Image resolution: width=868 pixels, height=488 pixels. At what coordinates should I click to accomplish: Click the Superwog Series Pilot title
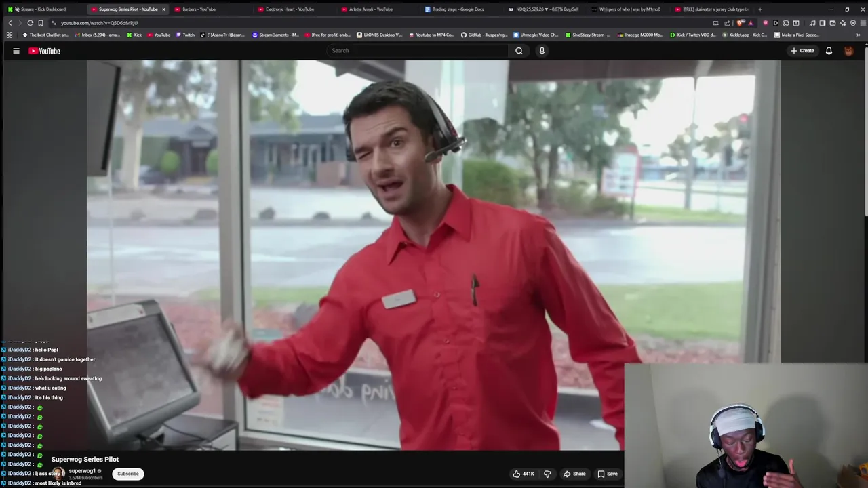pos(85,460)
